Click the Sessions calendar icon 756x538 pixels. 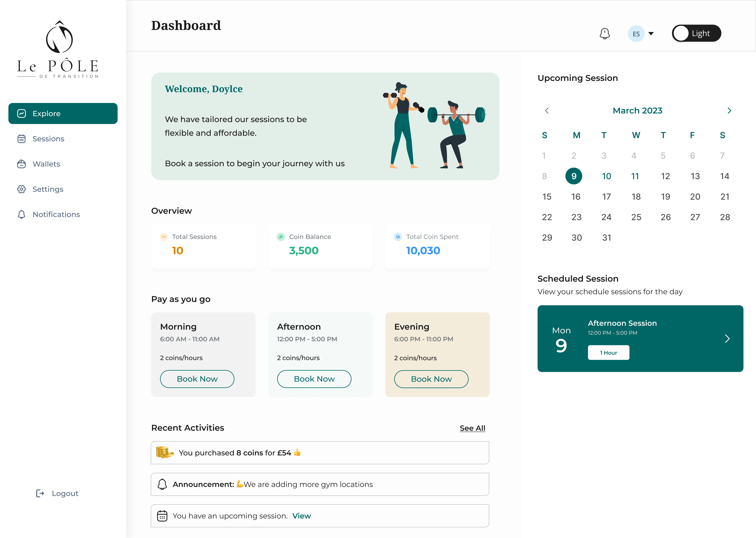coord(22,139)
